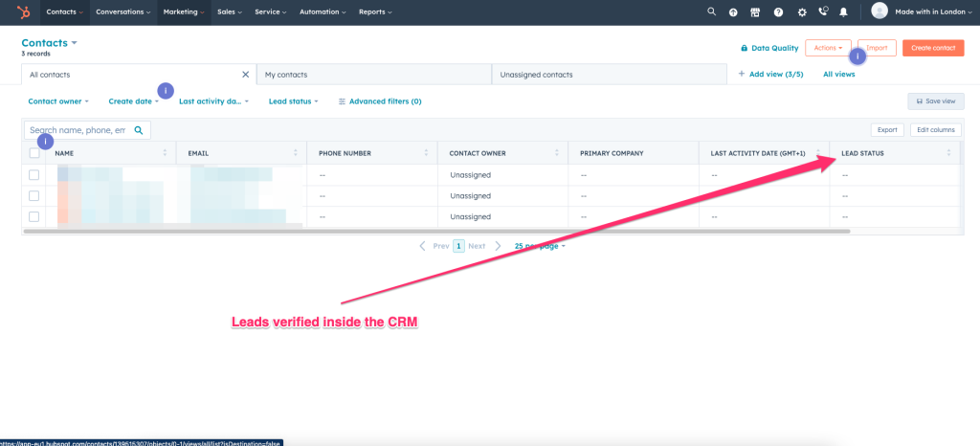
Task: Open the Contacts navigation menu
Action: 65,11
